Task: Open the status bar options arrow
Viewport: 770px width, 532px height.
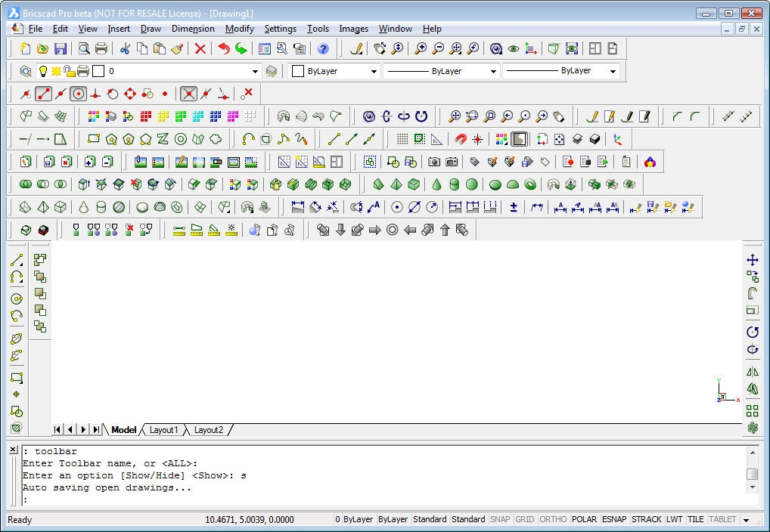Action: (747, 520)
